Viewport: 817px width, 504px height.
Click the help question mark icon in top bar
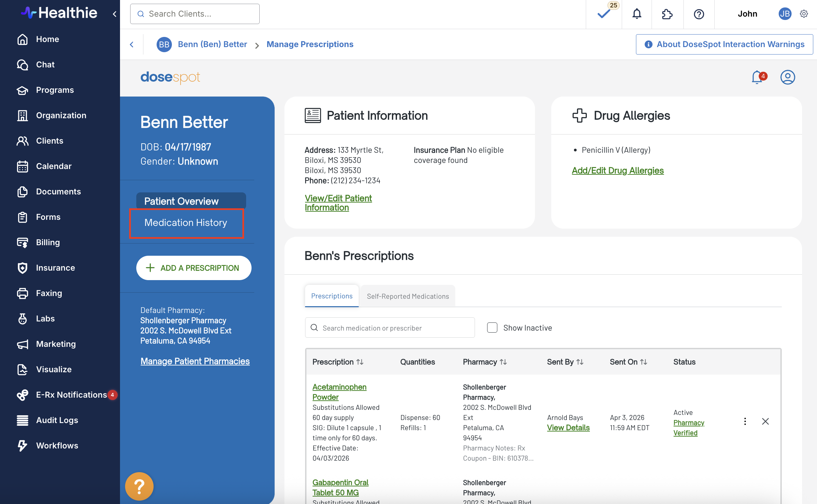pos(699,14)
